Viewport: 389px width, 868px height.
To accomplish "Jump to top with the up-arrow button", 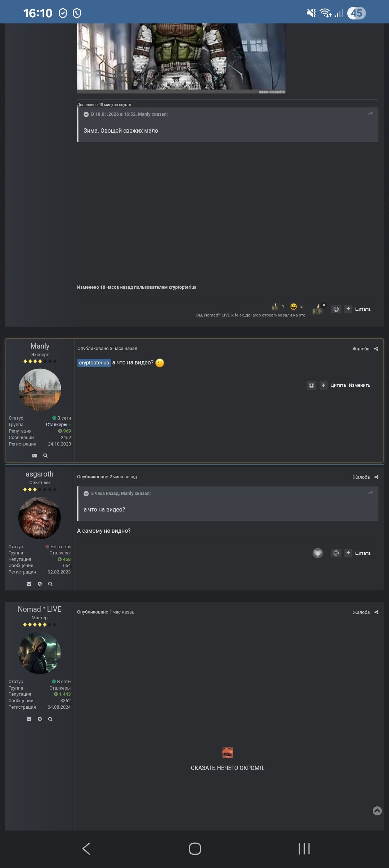I will pos(377,811).
